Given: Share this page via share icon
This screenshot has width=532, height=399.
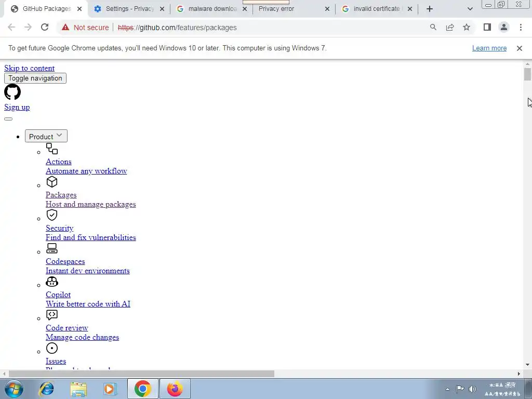Looking at the screenshot, I should tap(450, 27).
